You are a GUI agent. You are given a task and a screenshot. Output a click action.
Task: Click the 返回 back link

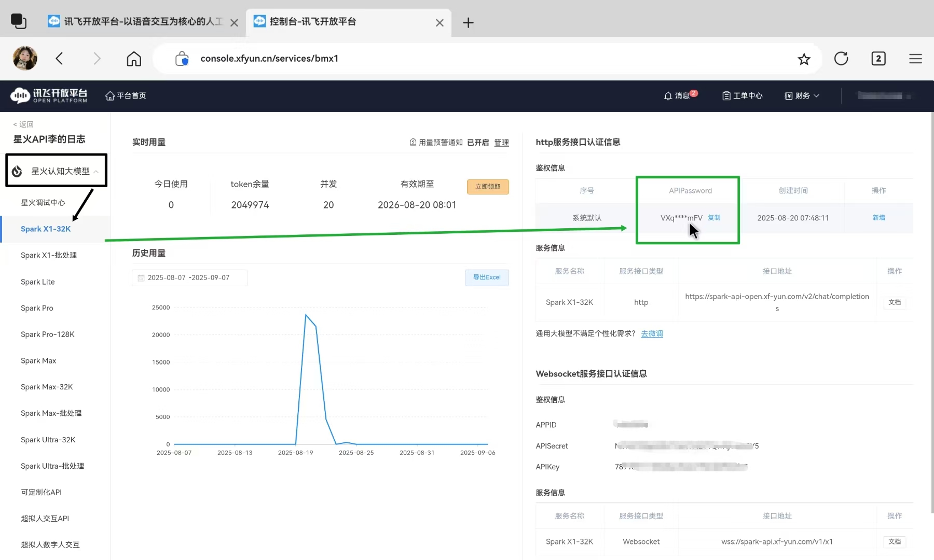[23, 124]
